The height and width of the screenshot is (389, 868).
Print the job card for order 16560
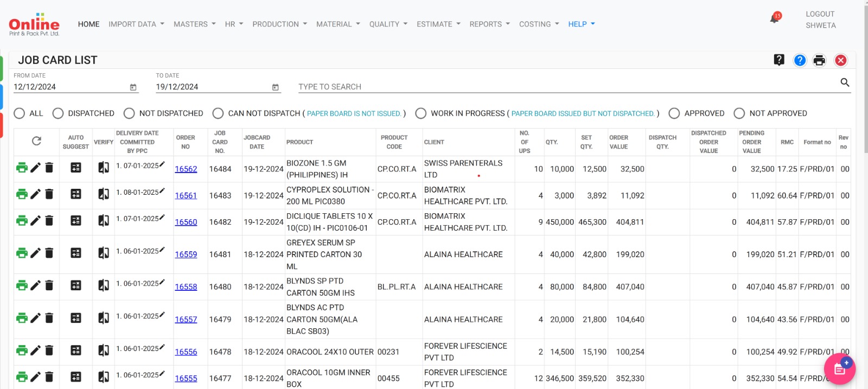(x=22, y=221)
